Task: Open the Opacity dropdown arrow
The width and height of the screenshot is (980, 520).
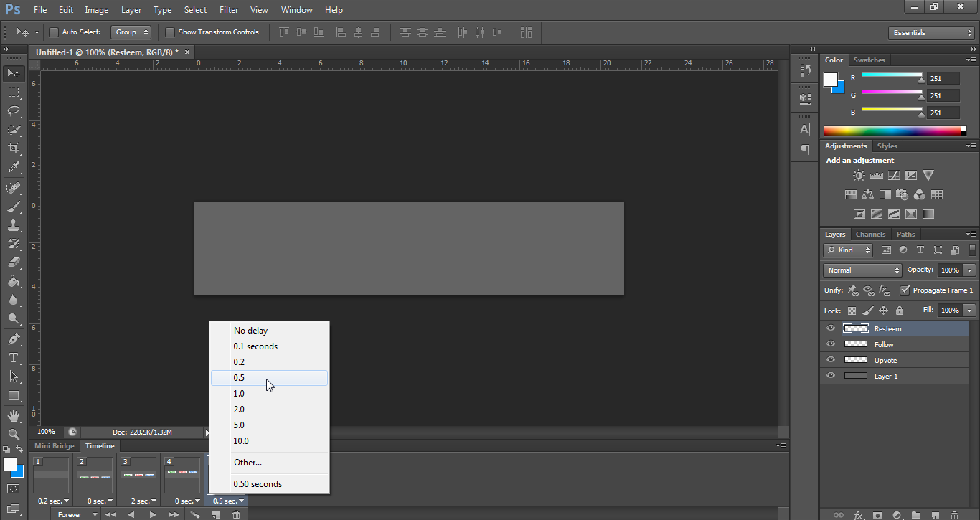Action: point(970,270)
